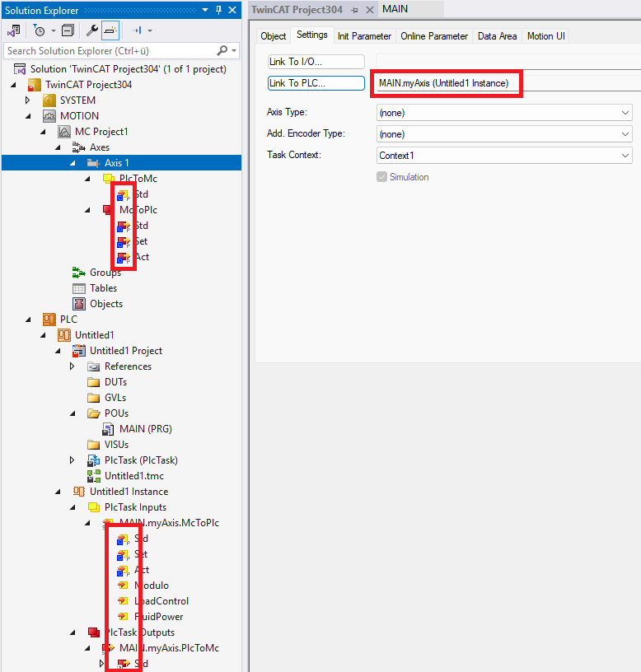Open the Online Parameter tab
641x672 pixels.
434,36
